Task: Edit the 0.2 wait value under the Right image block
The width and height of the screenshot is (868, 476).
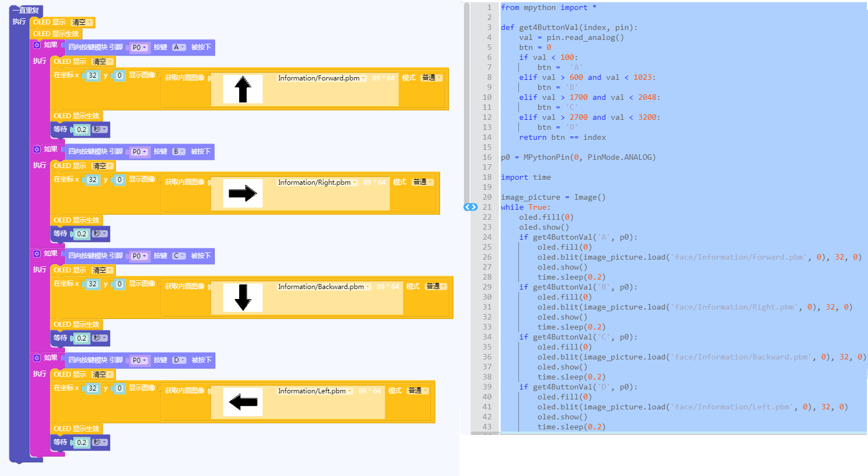Action: [x=82, y=234]
